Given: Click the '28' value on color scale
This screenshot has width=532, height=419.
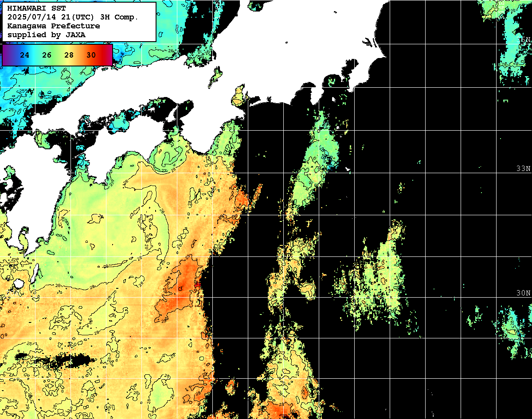Looking at the screenshot, I should (x=69, y=55).
